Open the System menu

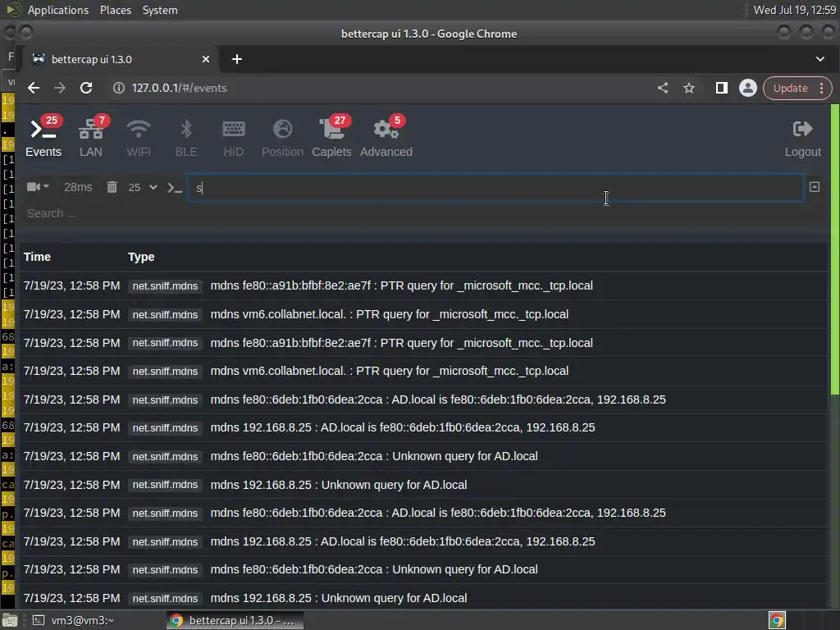[160, 10]
